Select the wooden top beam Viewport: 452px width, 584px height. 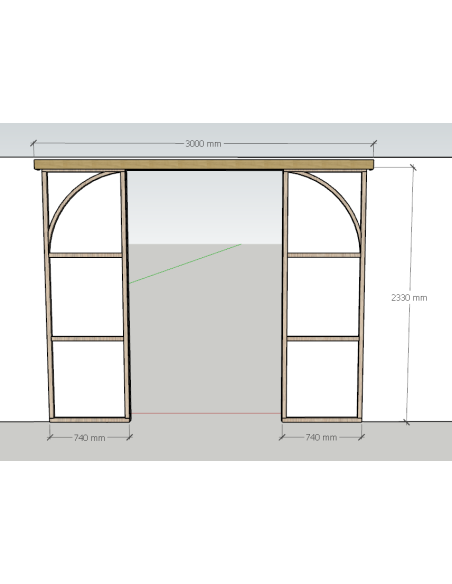click(204, 165)
